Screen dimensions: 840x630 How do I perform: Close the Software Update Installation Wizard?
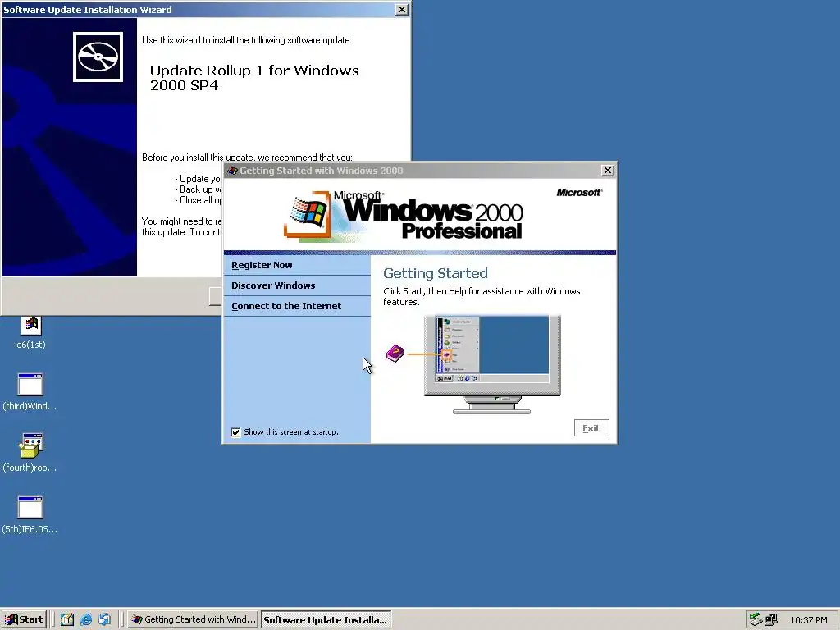pyautogui.click(x=402, y=10)
